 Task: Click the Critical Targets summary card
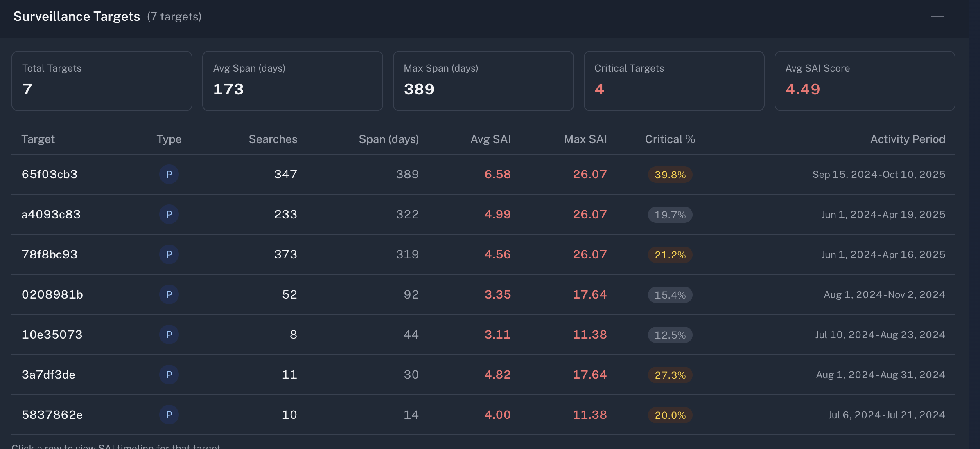[x=673, y=81]
